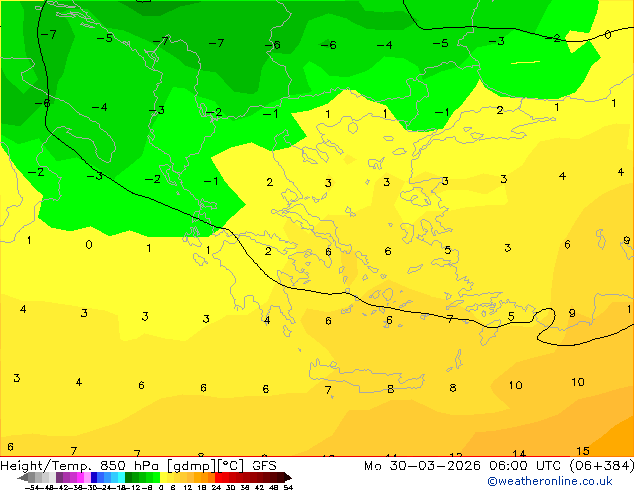
Task: Choose the pure yellow legend swatch at 0
Action: click(163, 477)
